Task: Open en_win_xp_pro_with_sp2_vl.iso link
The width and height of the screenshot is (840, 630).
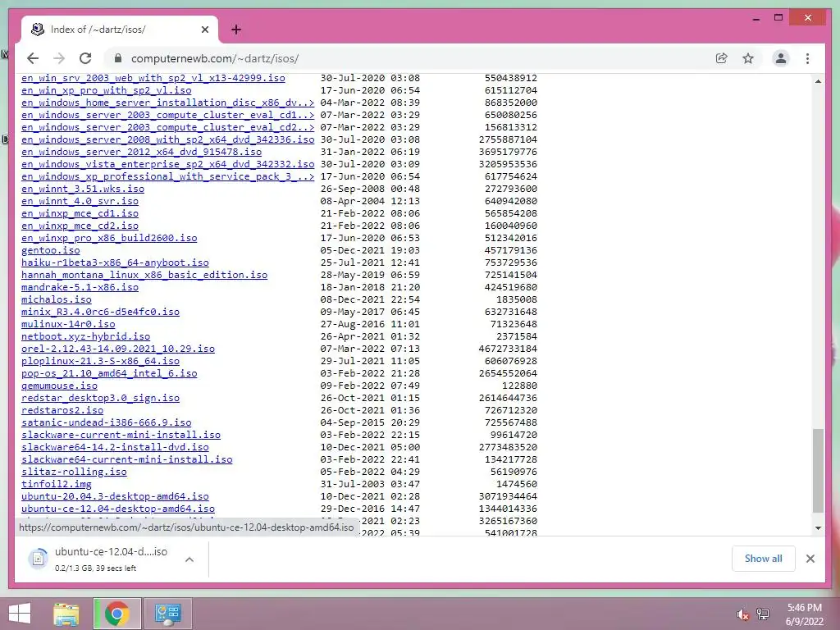Action: point(107,90)
